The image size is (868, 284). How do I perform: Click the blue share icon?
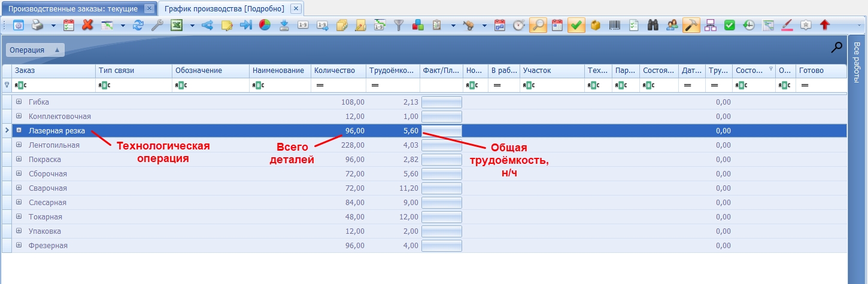[207, 25]
